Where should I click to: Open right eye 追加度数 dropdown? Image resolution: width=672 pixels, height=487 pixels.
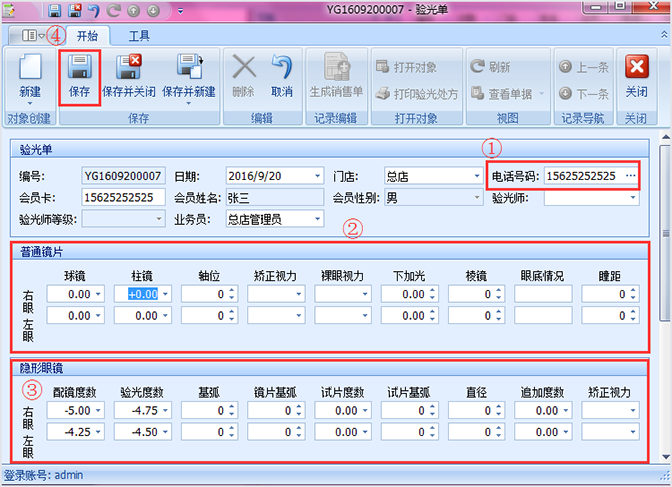pos(566,410)
